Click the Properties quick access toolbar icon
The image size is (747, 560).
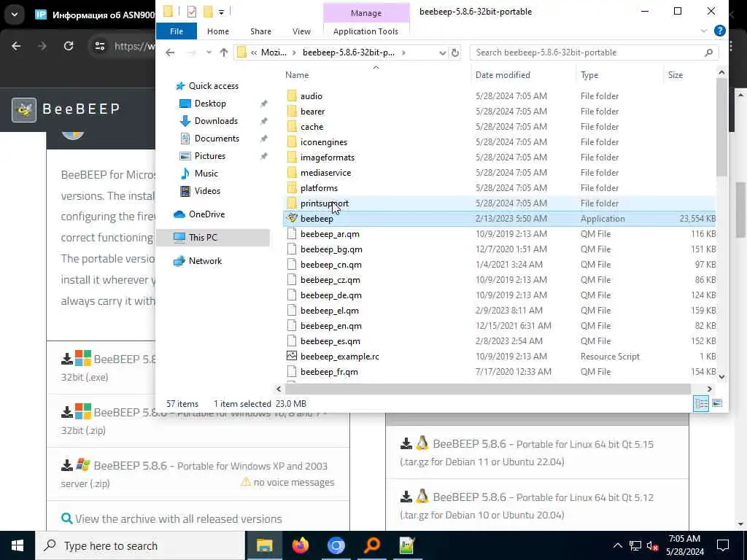coord(192,12)
